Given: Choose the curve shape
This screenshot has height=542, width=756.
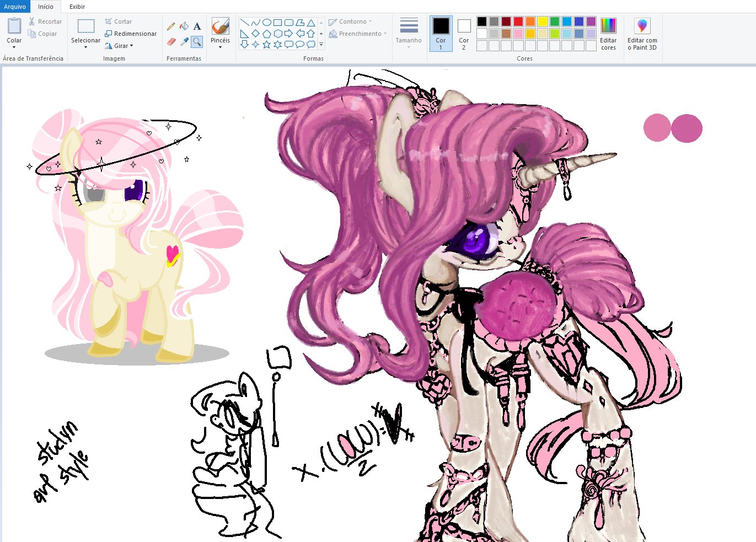Looking at the screenshot, I should coord(256,23).
